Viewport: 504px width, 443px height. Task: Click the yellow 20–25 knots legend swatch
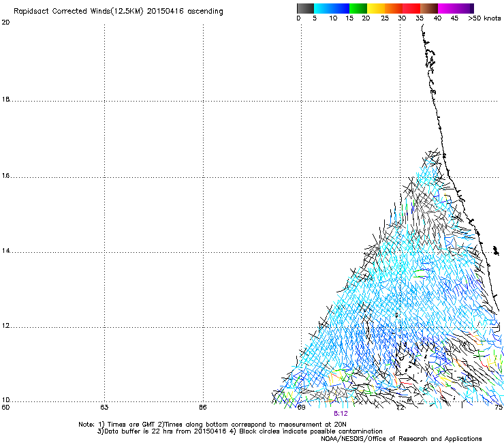pos(376,8)
